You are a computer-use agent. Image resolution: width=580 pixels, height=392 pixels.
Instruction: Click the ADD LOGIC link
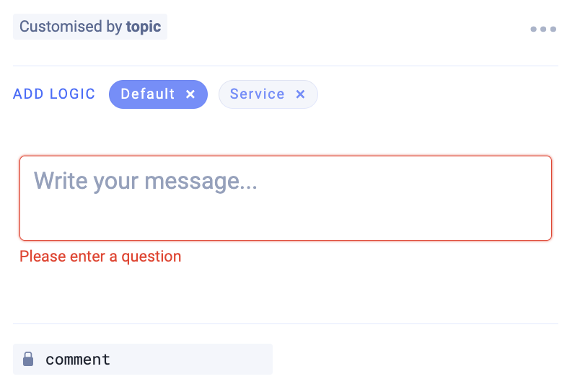pyautogui.click(x=54, y=94)
